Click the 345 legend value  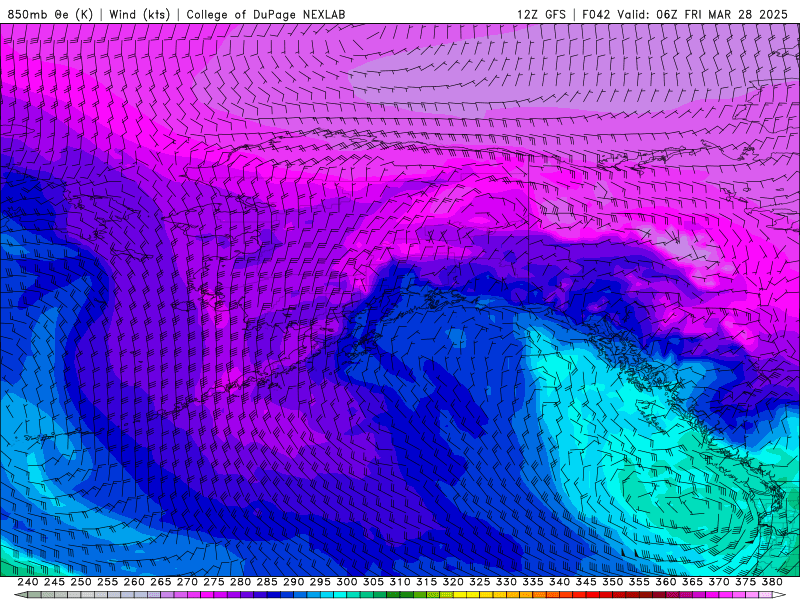pos(586,582)
